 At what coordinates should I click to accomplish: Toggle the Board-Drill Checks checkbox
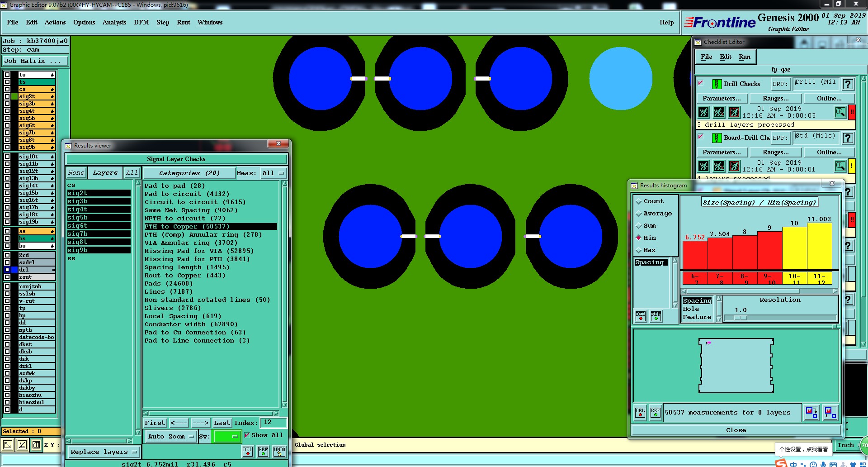click(701, 137)
